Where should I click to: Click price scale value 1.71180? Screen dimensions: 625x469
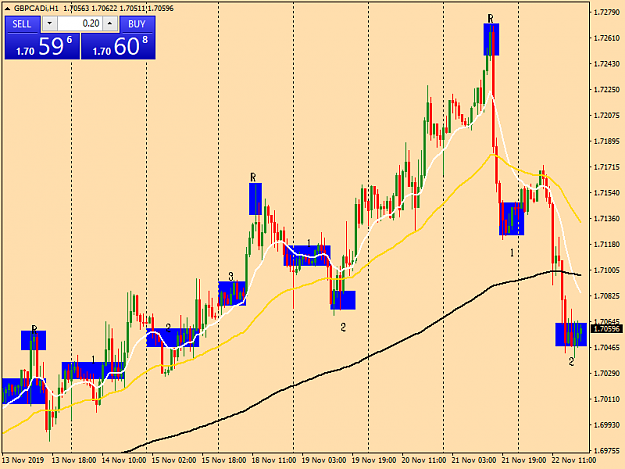[607, 244]
